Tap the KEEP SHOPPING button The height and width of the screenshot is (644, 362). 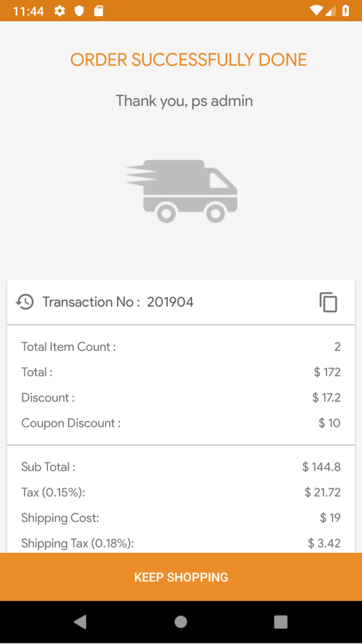[x=181, y=577]
